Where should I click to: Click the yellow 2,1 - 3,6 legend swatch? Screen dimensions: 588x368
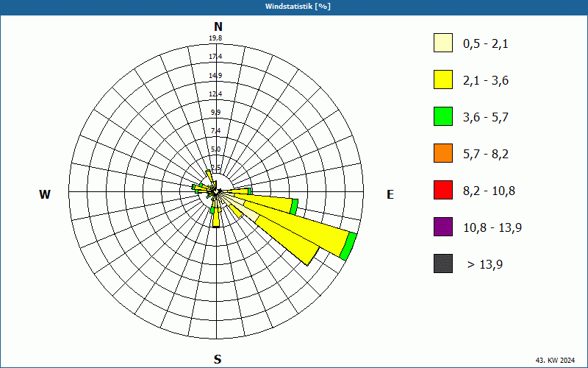click(443, 79)
